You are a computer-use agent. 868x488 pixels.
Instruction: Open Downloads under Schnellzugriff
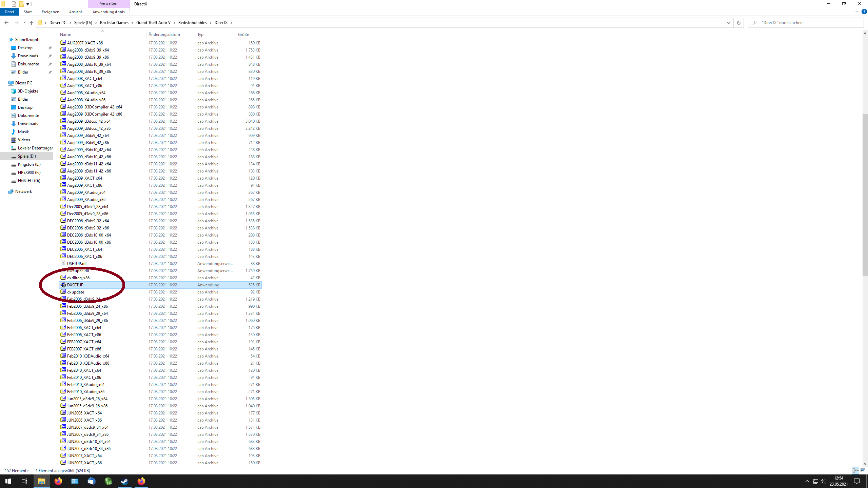click(x=28, y=56)
